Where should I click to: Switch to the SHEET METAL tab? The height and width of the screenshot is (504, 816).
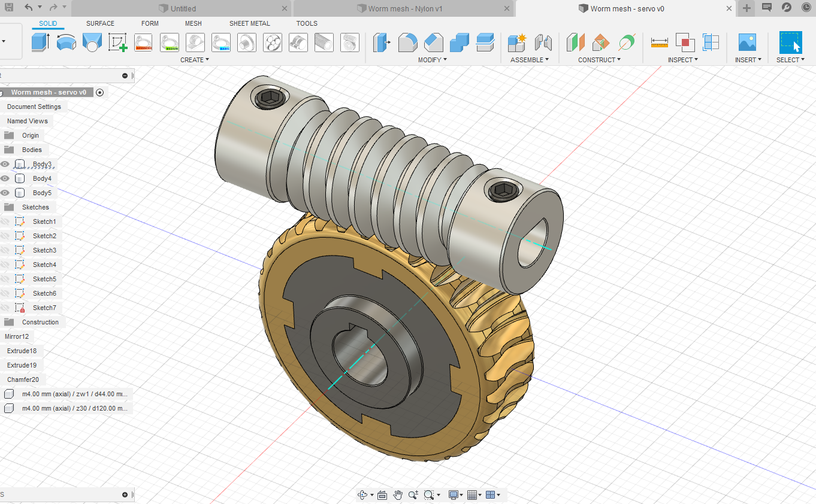(x=250, y=23)
